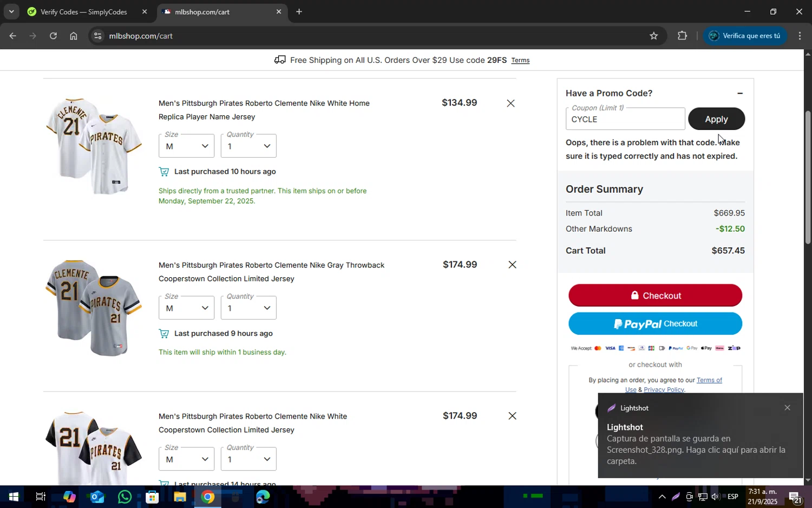
Task: Switch the ESP input language indicator
Action: tap(733, 497)
